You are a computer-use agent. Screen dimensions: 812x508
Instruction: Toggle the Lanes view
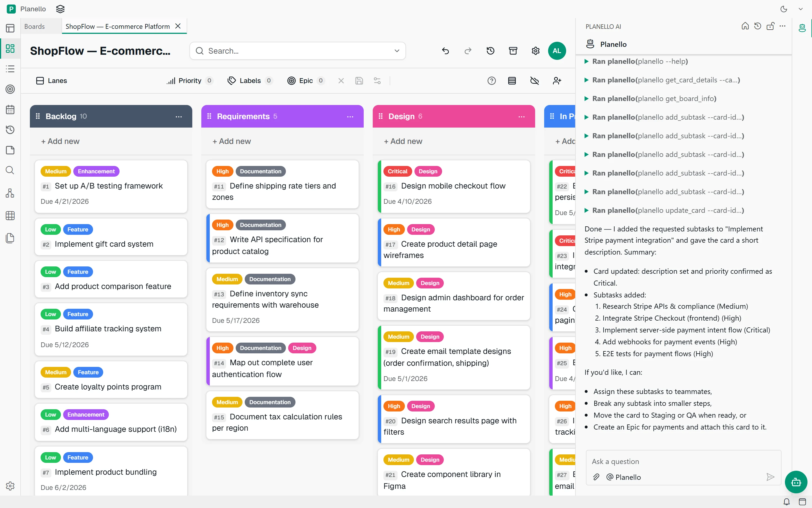click(x=51, y=81)
